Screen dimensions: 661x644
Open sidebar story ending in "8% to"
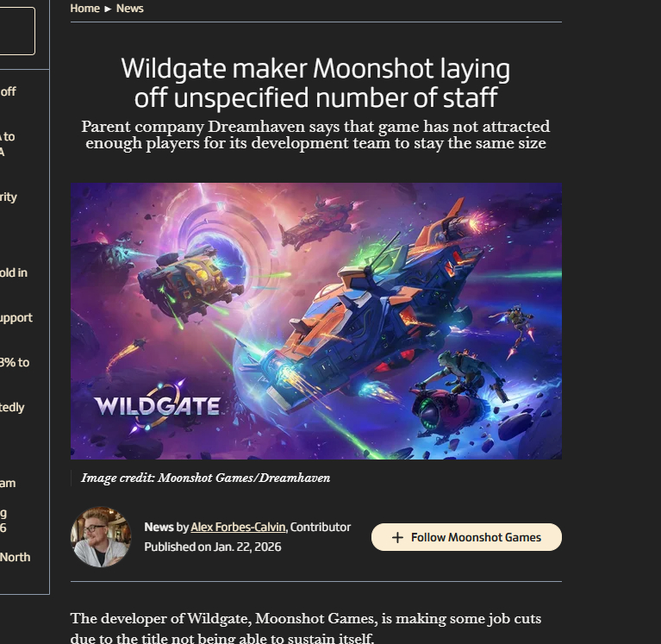(15, 362)
